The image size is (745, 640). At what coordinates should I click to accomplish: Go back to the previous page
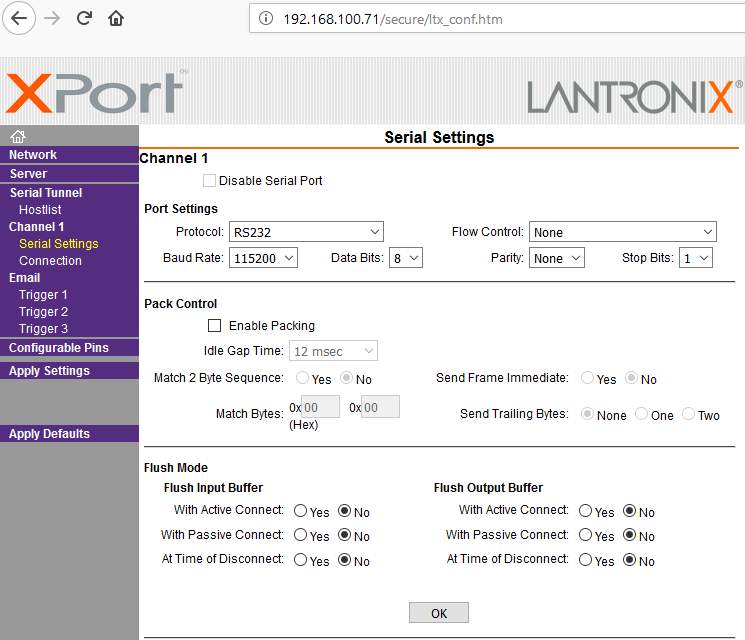pos(19,19)
